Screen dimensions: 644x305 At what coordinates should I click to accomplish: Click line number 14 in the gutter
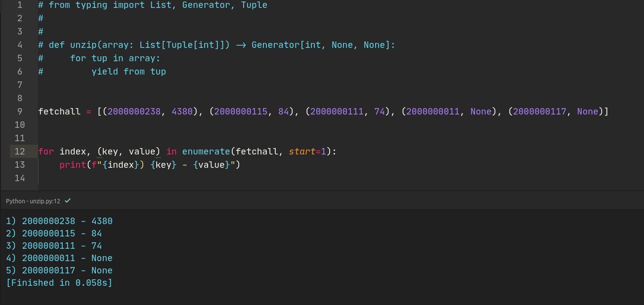click(x=20, y=178)
